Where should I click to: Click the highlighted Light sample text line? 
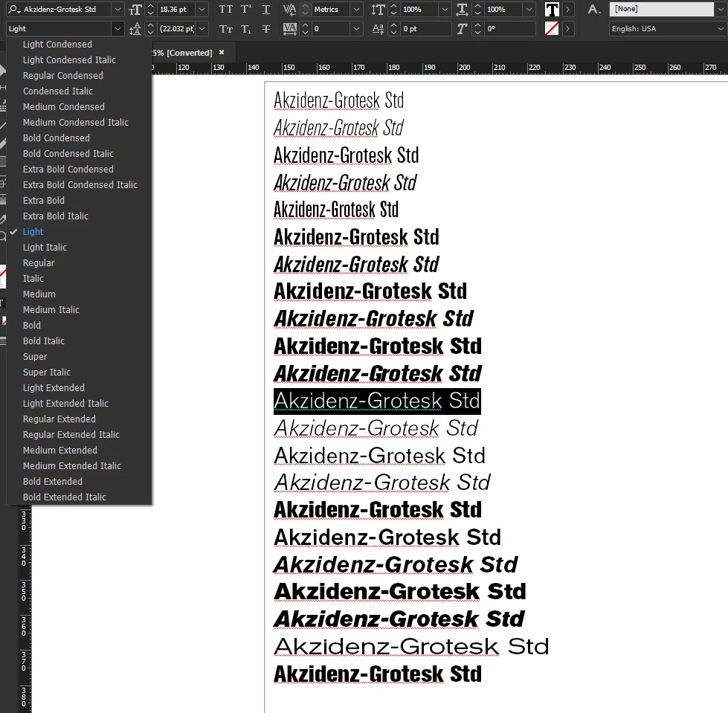coord(377,401)
